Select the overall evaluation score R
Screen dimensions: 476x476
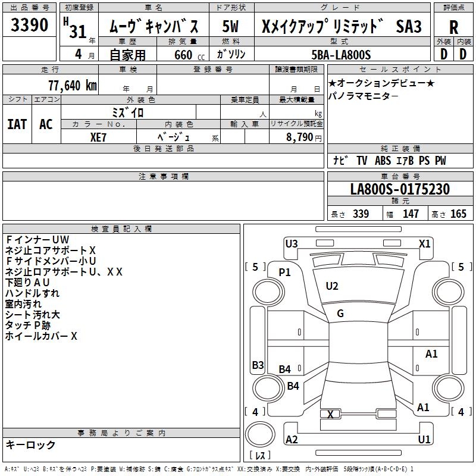[x=453, y=27]
